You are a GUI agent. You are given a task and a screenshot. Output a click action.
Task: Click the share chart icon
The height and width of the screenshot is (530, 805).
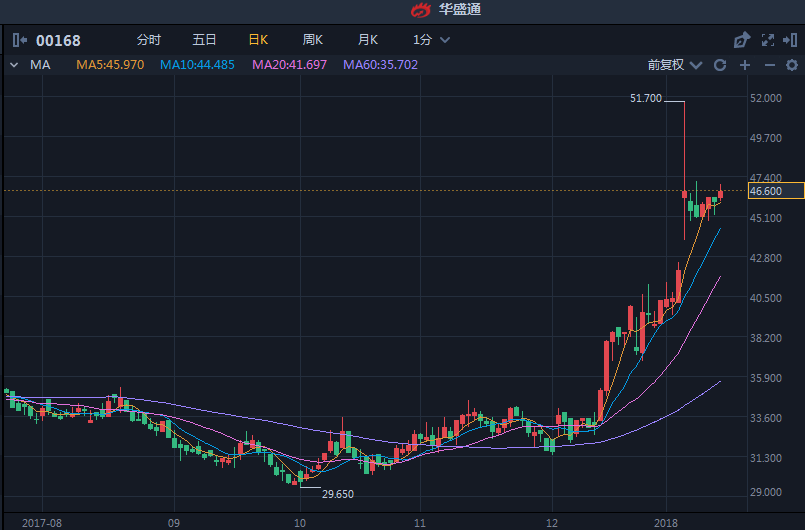(741, 40)
